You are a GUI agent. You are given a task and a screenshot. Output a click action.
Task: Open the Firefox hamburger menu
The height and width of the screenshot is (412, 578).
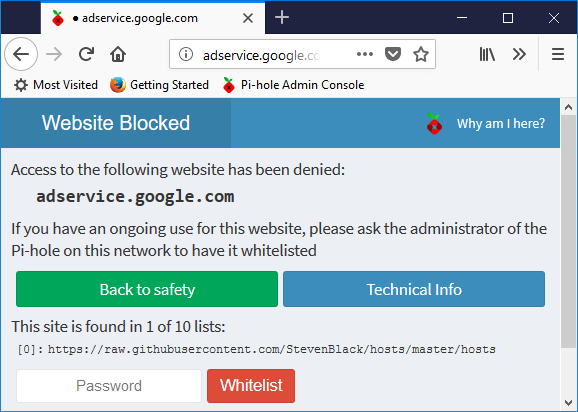coord(558,55)
